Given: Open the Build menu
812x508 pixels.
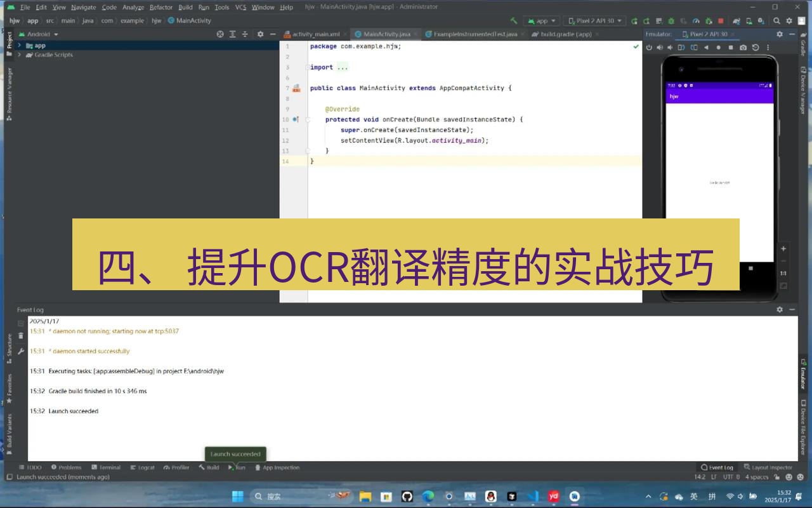Looking at the screenshot, I should 185,7.
